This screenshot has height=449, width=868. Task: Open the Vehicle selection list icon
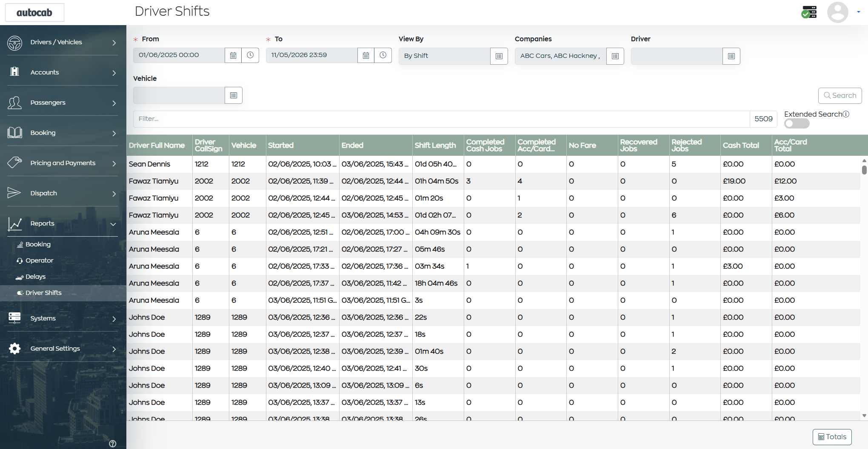coord(234,95)
